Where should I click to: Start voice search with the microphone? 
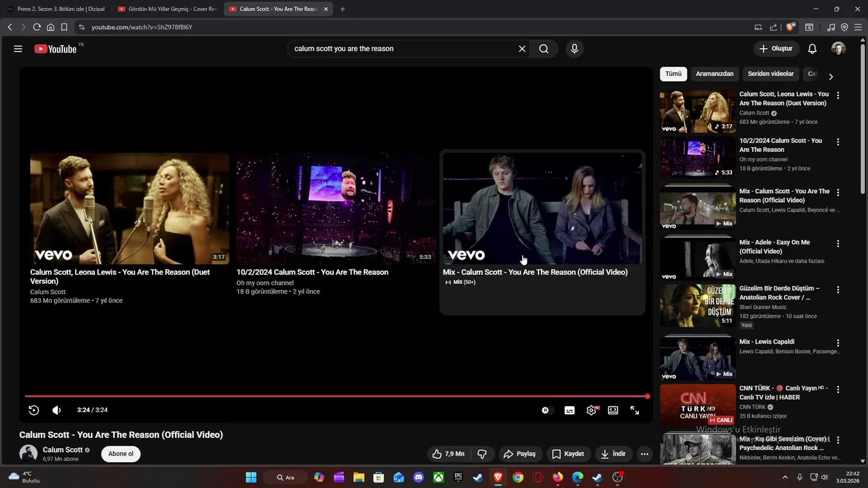[574, 49]
